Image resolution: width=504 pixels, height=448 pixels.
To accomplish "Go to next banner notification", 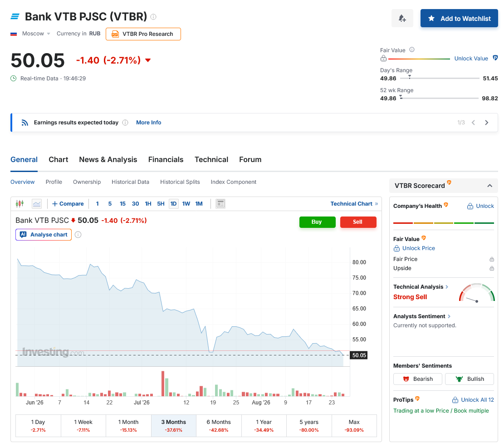I will [486, 123].
